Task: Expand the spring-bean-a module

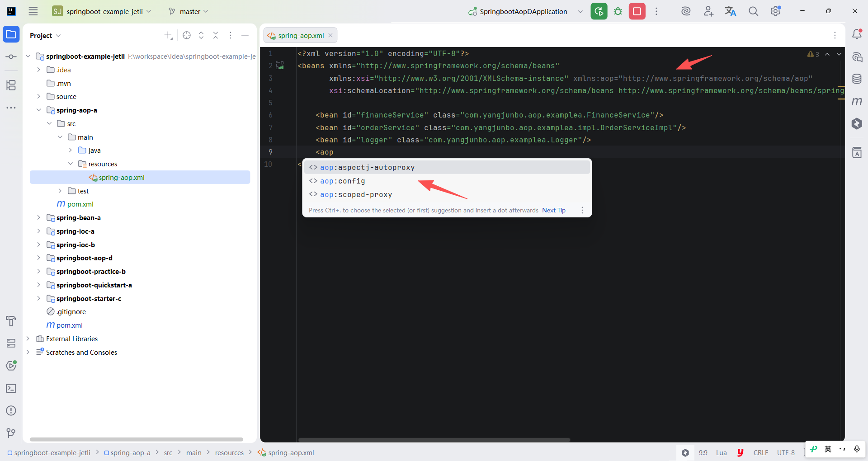Action: [38, 217]
